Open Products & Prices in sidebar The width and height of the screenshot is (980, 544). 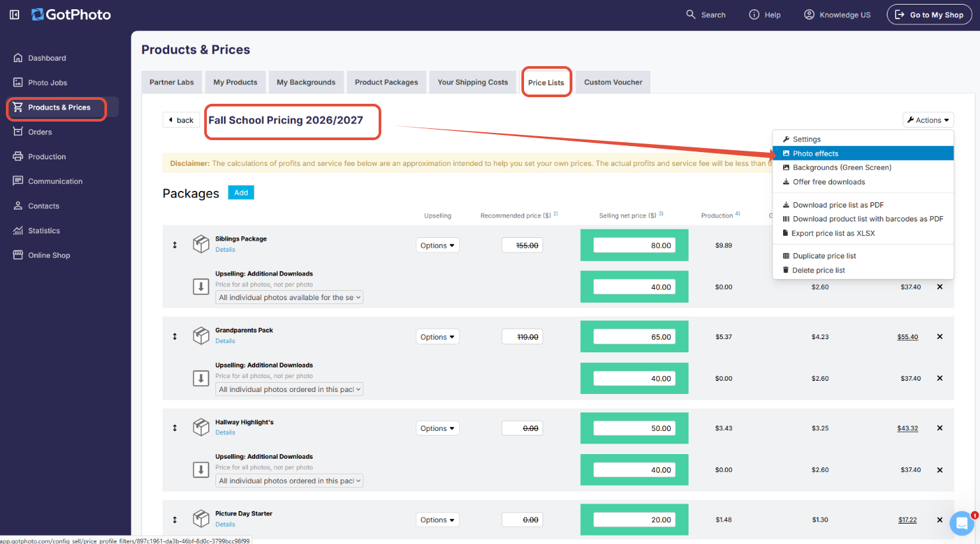pos(59,107)
